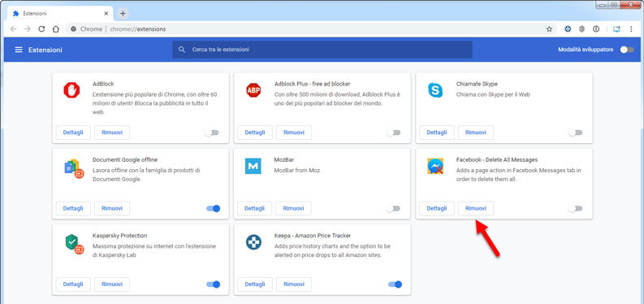The image size is (644, 304).
Task: Click Keepa - Amazon Price Tracker title
Action: point(313,236)
